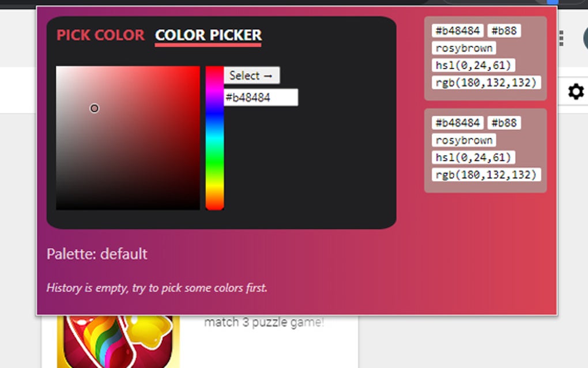Image resolution: width=588 pixels, height=368 pixels.
Task: Switch to the COLOR PICKER tab
Action: click(208, 35)
